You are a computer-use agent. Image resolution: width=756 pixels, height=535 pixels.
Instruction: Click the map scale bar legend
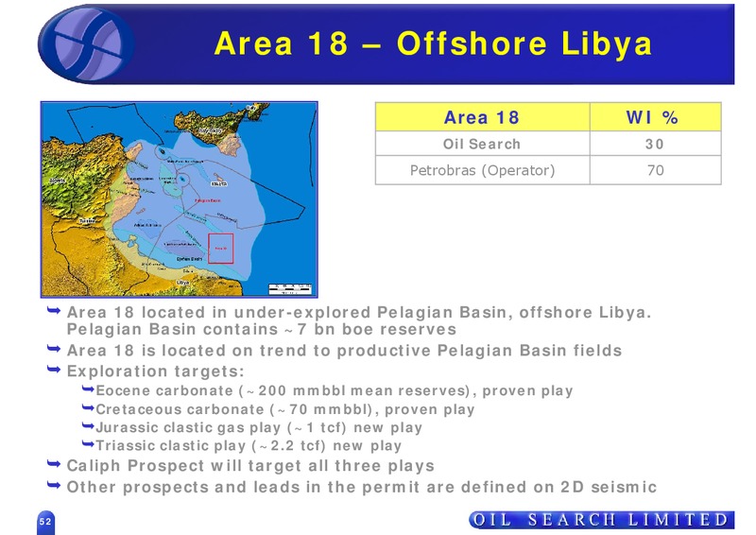point(290,289)
